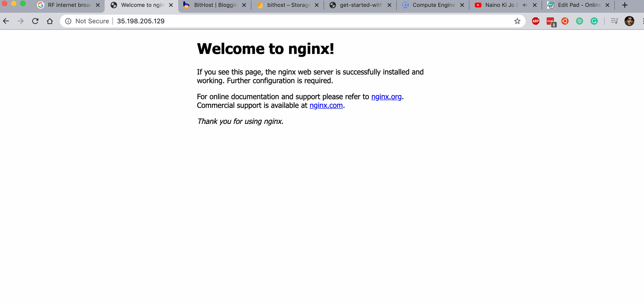Switch to the Edit Pad Online tab
The height and width of the screenshot is (304, 644).
pyautogui.click(x=579, y=5)
